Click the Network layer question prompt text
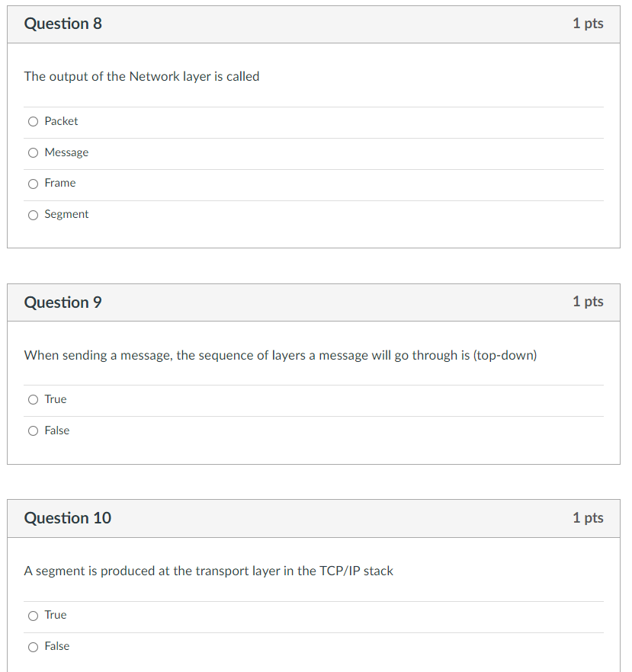Screen dimensions: 632x672 pos(142,76)
